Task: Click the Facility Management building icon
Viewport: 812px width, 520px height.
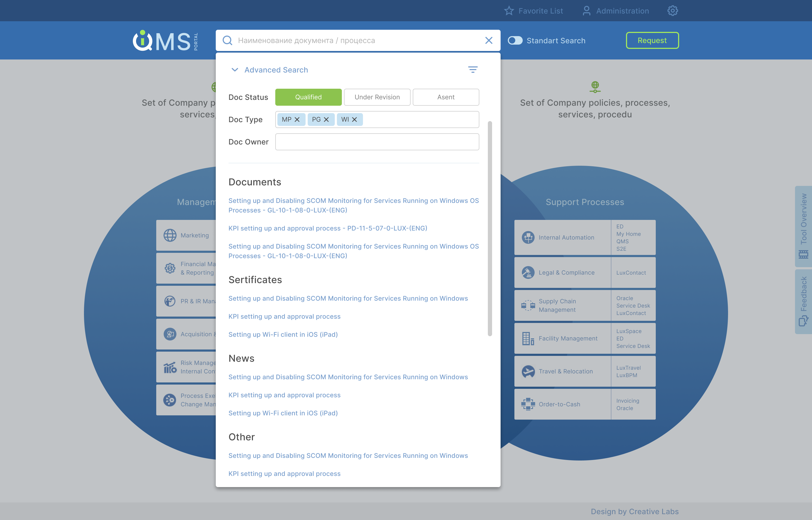Action: click(x=528, y=338)
